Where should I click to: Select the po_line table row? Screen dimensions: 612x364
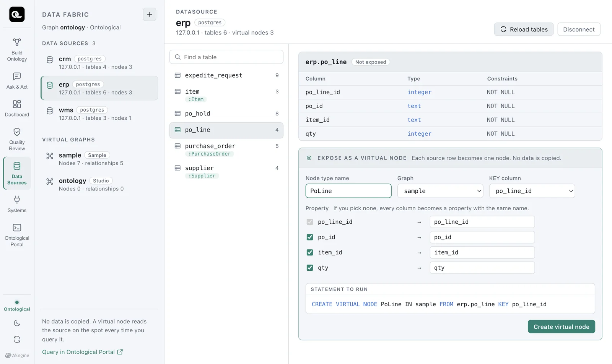coord(226,130)
